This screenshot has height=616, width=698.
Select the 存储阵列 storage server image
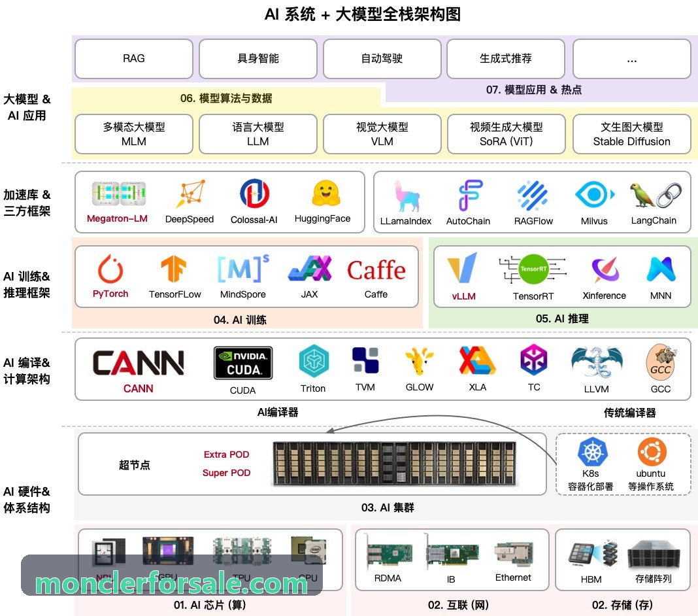pos(654,554)
